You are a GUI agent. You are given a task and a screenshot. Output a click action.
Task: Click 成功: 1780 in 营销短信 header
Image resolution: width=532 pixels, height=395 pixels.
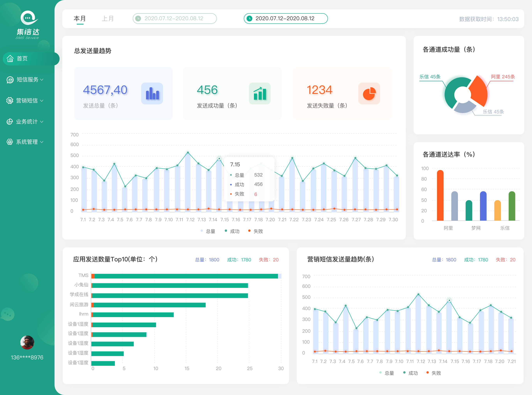(x=476, y=260)
